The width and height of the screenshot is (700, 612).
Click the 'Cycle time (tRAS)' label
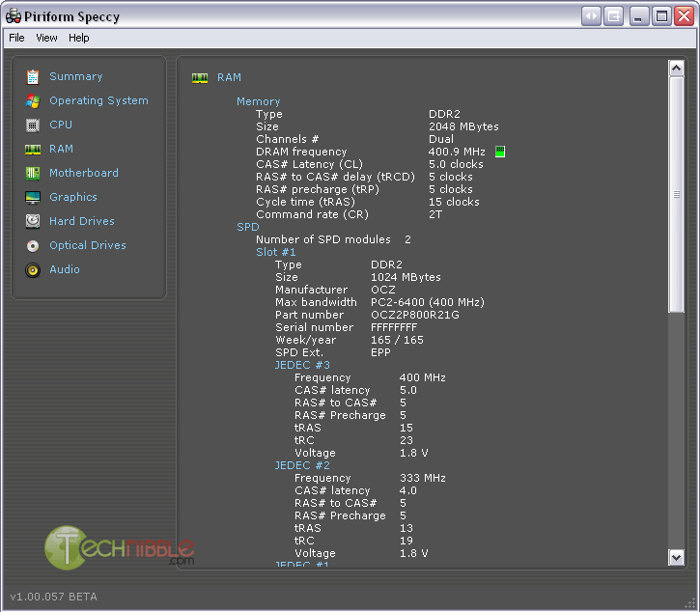point(305,202)
